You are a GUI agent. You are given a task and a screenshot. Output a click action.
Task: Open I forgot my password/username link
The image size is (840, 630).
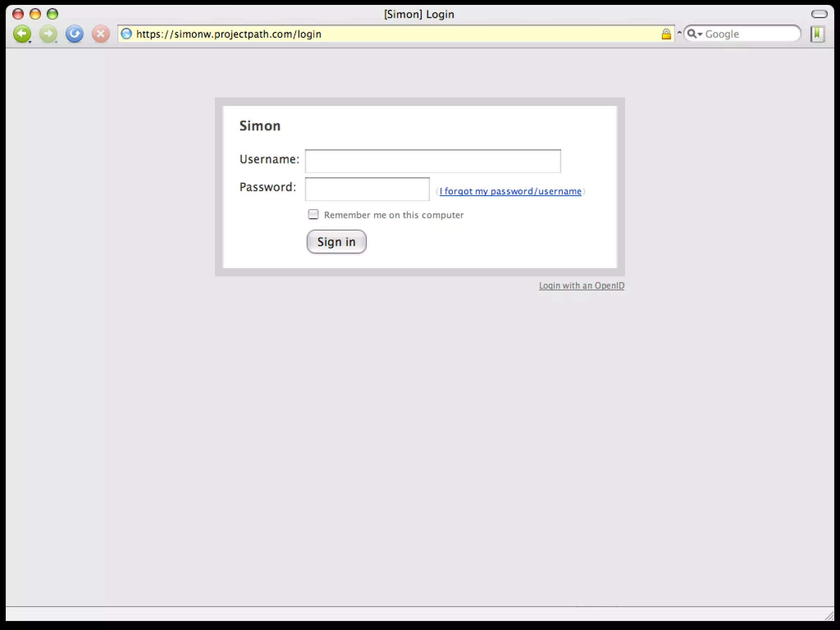[x=510, y=191]
